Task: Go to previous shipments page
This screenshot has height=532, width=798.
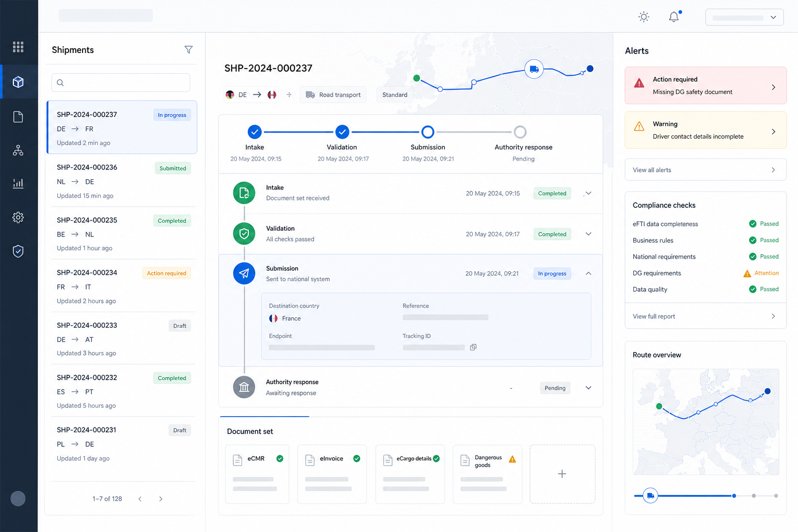Action: click(x=140, y=499)
